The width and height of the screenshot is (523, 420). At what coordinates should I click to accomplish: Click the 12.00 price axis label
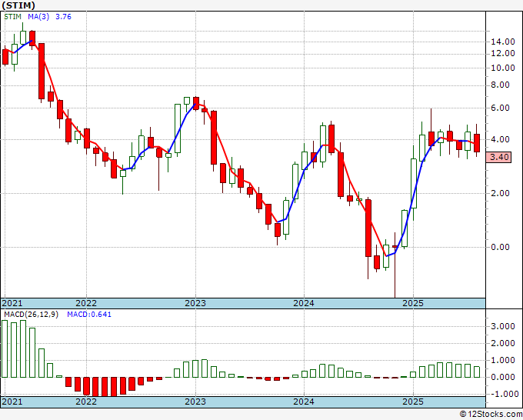click(503, 53)
